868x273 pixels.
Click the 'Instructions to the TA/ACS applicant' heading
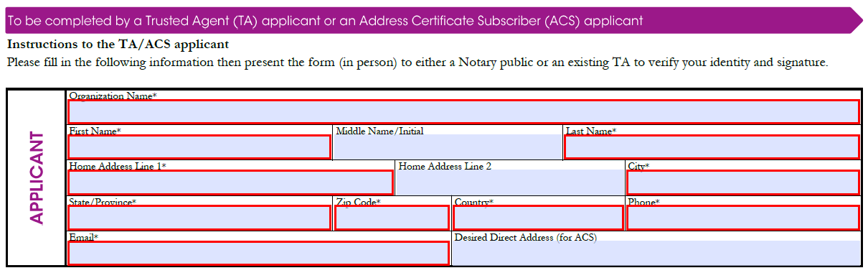(x=118, y=45)
